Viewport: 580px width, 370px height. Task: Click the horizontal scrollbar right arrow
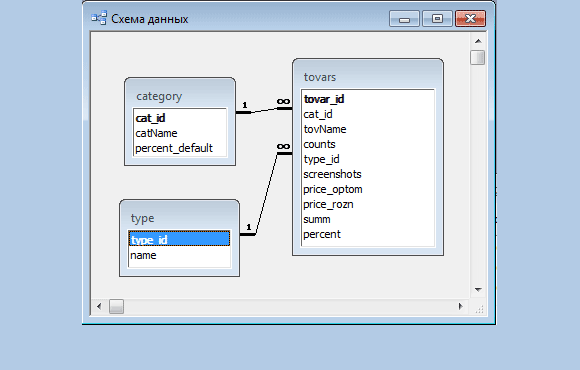[460, 306]
